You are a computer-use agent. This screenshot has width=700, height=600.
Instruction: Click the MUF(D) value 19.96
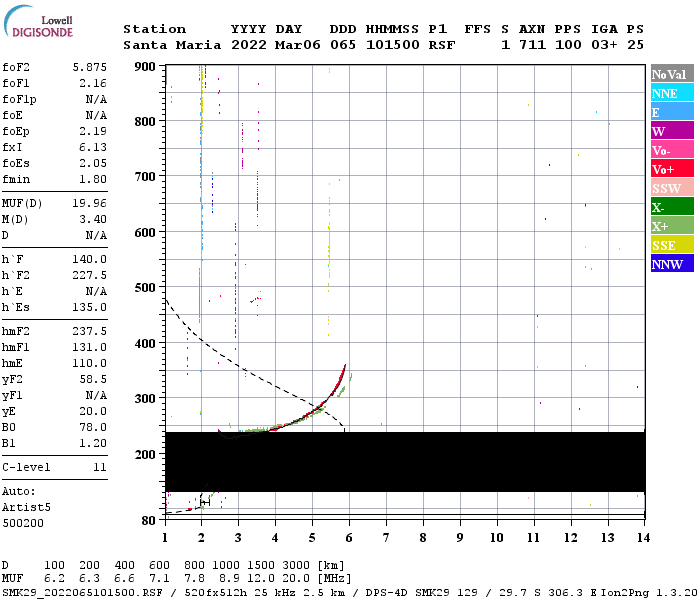click(x=90, y=204)
